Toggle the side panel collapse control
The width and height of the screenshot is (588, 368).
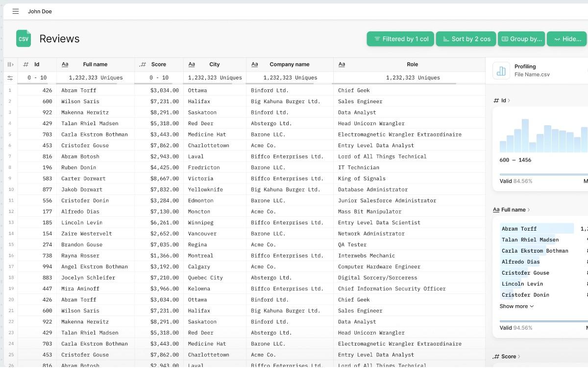click(x=10, y=64)
